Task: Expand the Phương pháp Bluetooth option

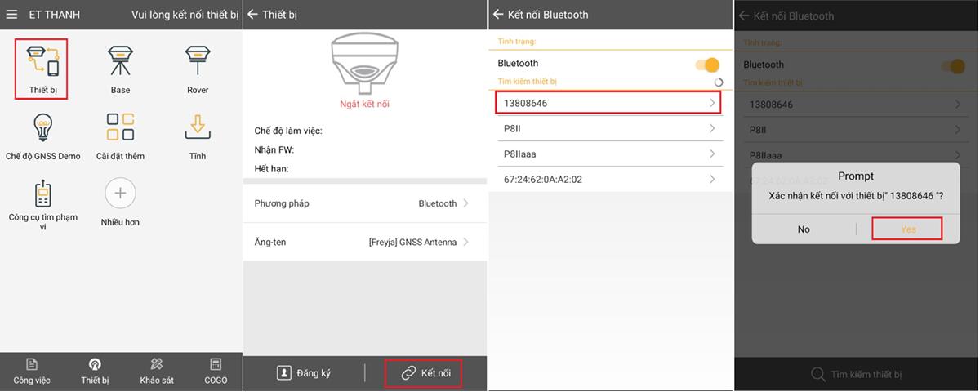Action: [363, 203]
